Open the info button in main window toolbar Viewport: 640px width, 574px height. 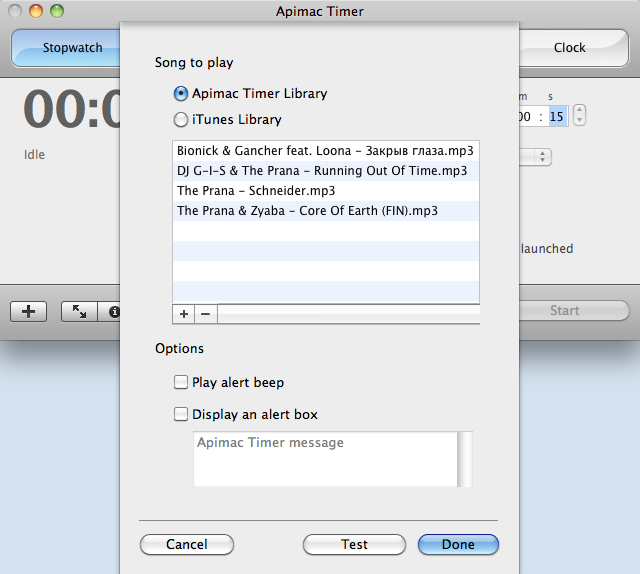[x=111, y=311]
